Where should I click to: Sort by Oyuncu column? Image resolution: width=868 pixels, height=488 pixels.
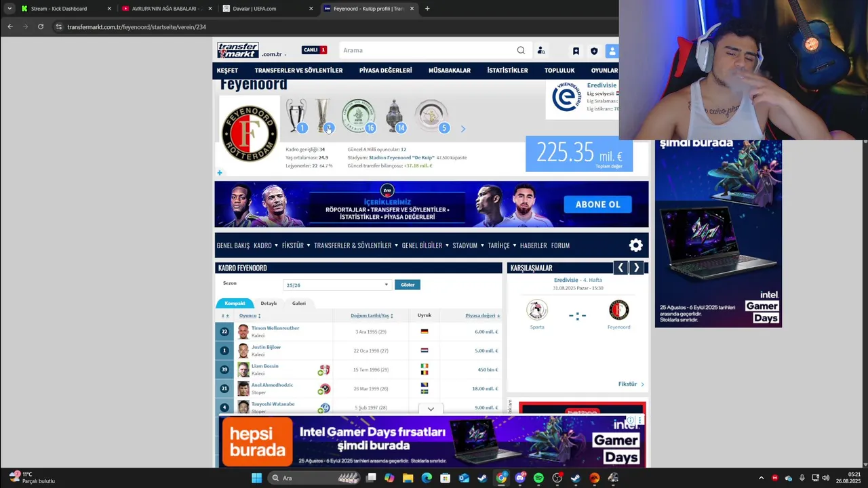coord(250,316)
